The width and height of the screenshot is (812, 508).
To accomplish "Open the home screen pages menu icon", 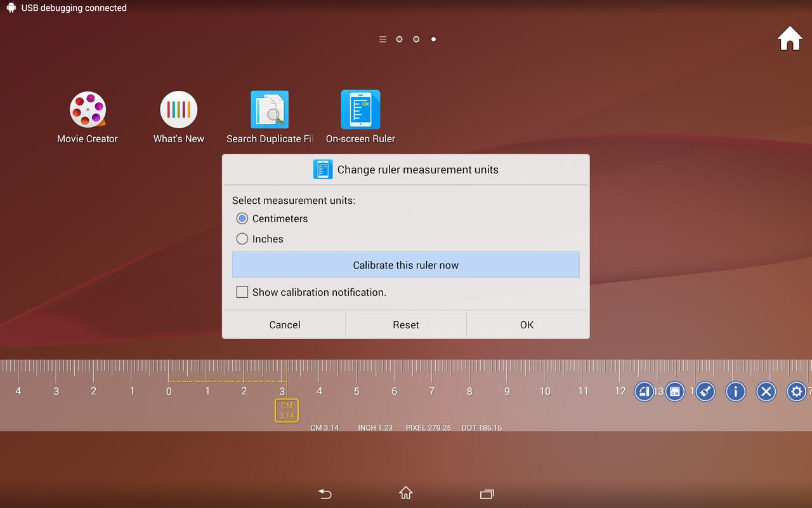I will 383,39.
